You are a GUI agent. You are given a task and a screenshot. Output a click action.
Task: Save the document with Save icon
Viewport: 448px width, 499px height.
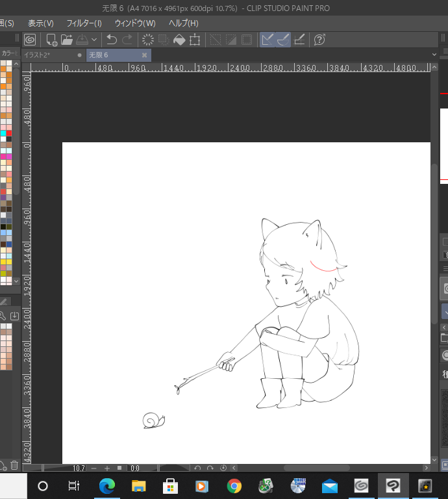(82, 40)
